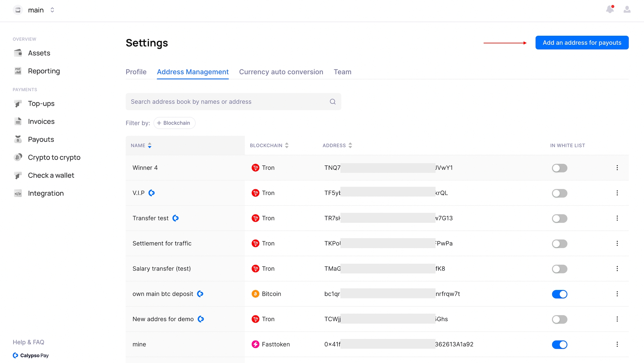This screenshot has height=363, width=644.
Task: Click the Integration code icon in sidebar
Action: (18, 193)
